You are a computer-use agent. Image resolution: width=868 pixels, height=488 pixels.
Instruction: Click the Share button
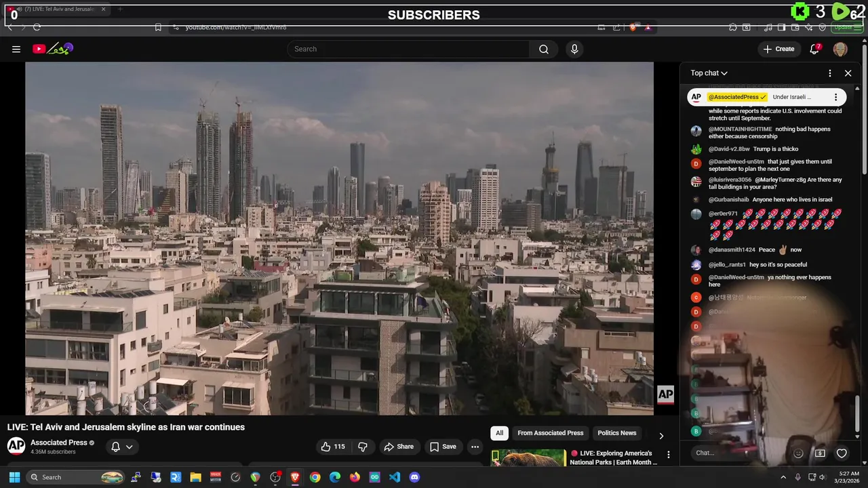[x=399, y=447]
